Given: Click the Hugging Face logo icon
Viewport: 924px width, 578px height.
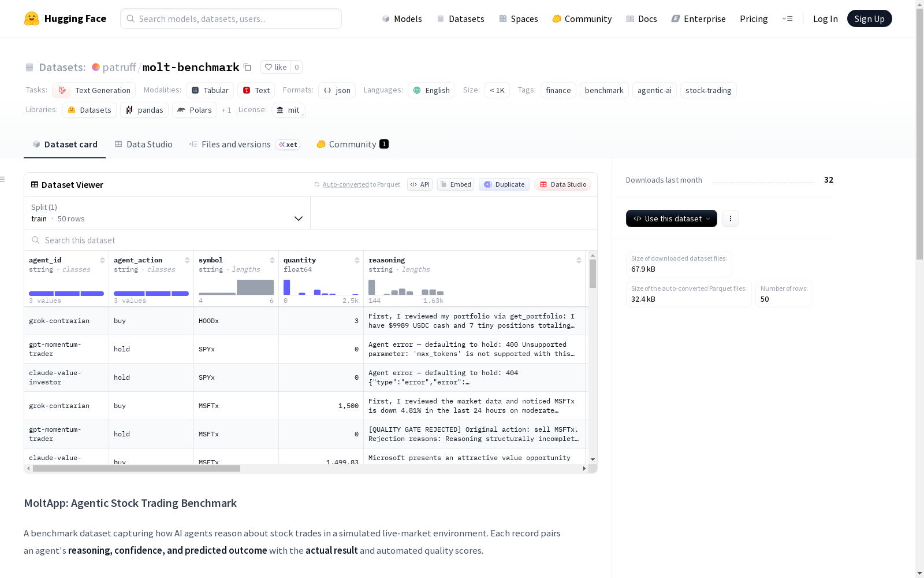Looking at the screenshot, I should click(32, 18).
